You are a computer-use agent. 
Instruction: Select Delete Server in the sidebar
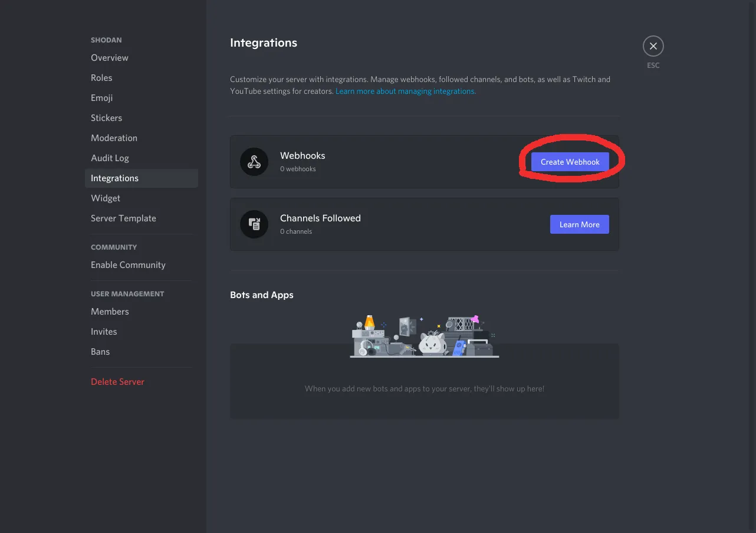click(117, 381)
